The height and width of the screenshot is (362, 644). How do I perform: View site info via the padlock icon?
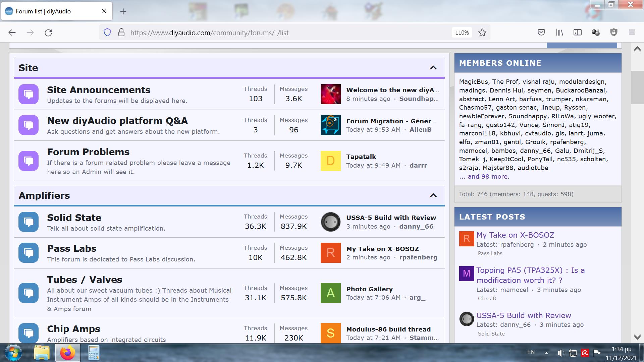click(x=121, y=33)
